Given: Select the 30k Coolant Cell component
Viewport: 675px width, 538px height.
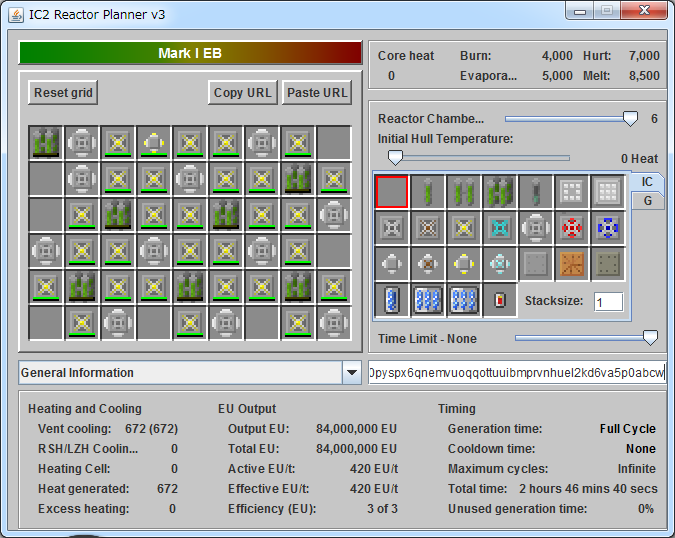Looking at the screenshot, I should tap(428, 300).
